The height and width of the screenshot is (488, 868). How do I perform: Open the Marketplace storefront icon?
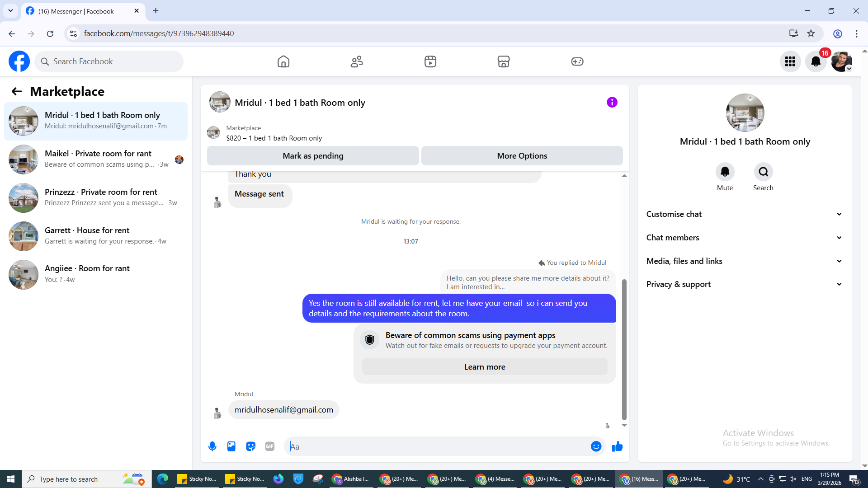pos(504,61)
